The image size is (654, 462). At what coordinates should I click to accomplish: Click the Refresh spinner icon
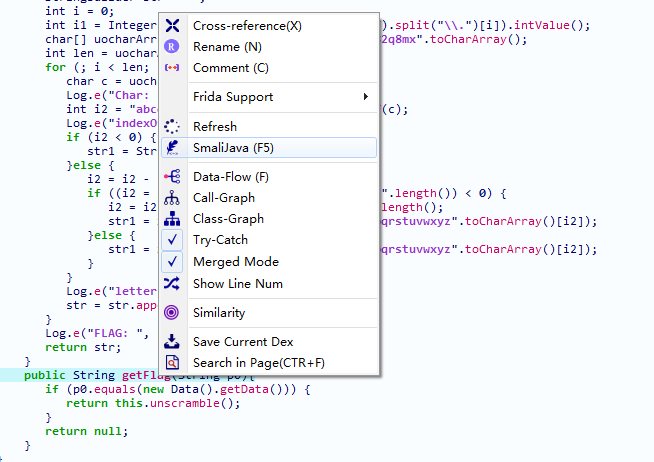coord(171,126)
